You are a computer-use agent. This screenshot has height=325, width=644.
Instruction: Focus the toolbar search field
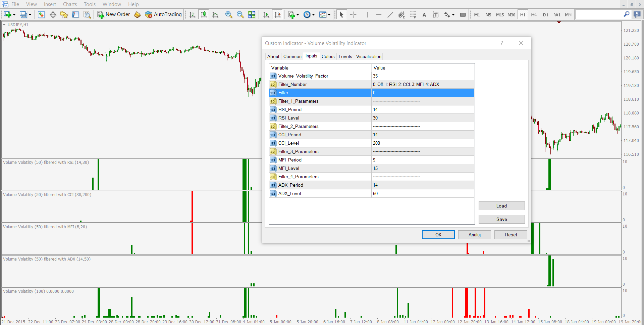599,14
